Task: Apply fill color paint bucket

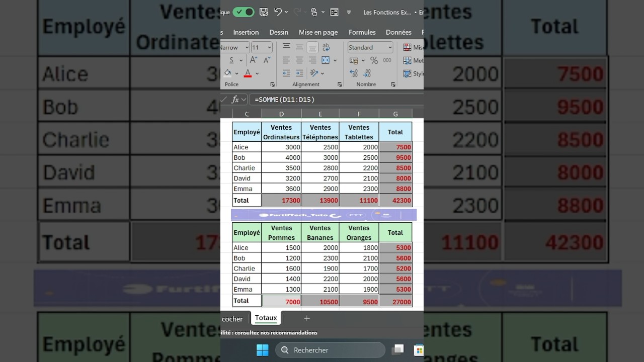Action: click(x=227, y=73)
